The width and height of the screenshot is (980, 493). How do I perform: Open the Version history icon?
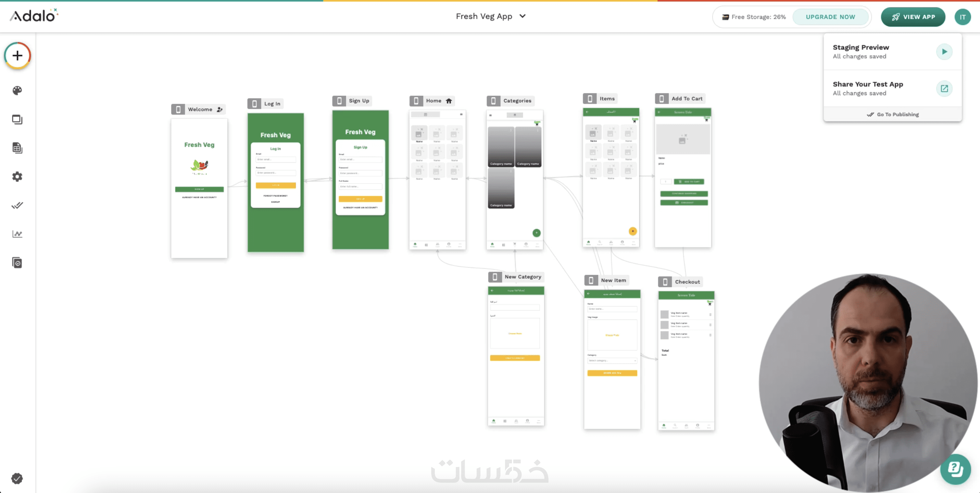click(17, 262)
